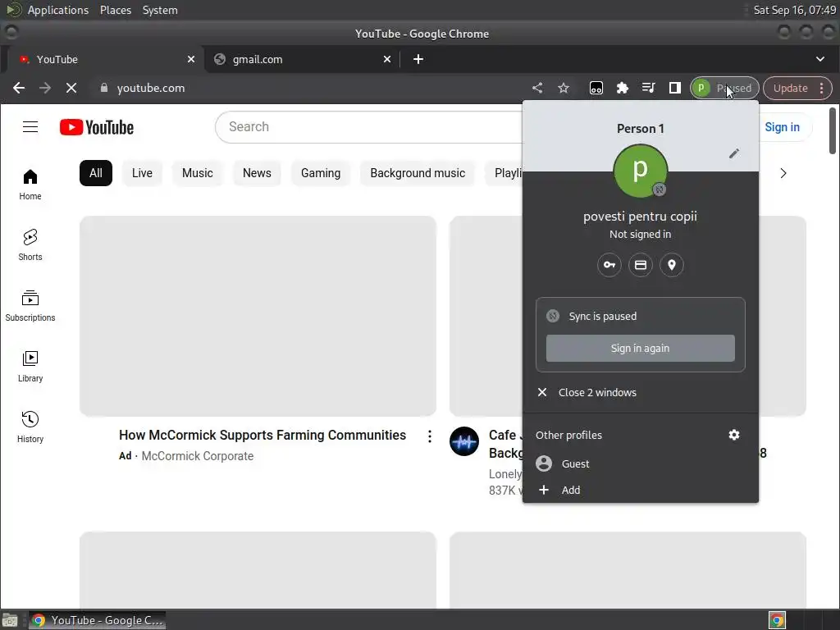Choose the Guest profile
This screenshot has width=840, height=630.
pyautogui.click(x=640, y=463)
